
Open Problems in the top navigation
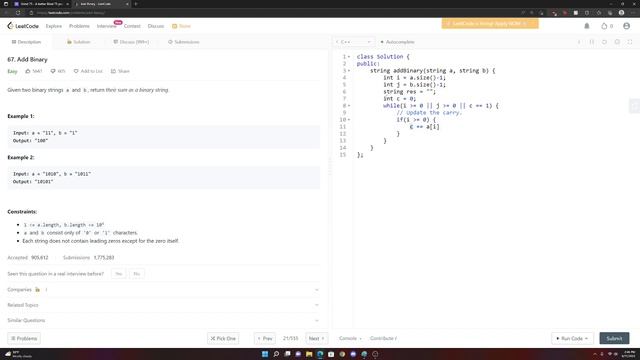click(79, 26)
